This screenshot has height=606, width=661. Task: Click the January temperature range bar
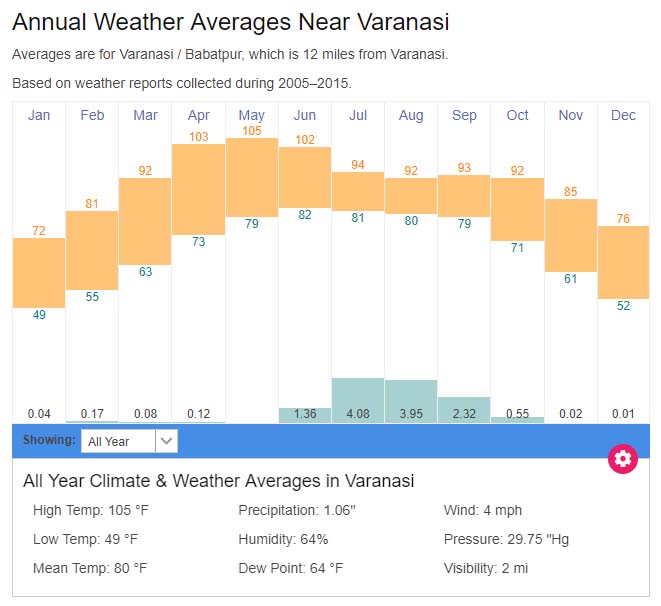(39, 273)
